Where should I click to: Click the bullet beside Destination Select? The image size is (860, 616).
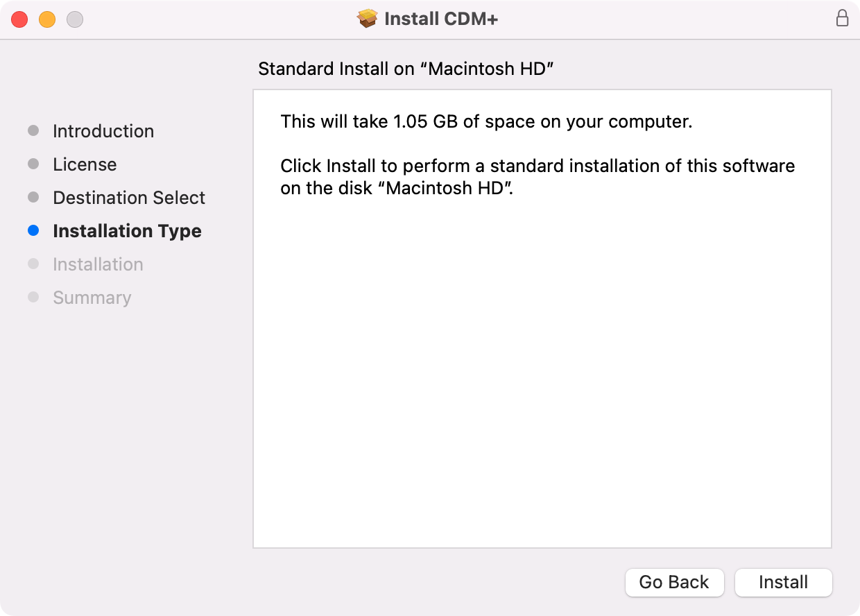(33, 198)
